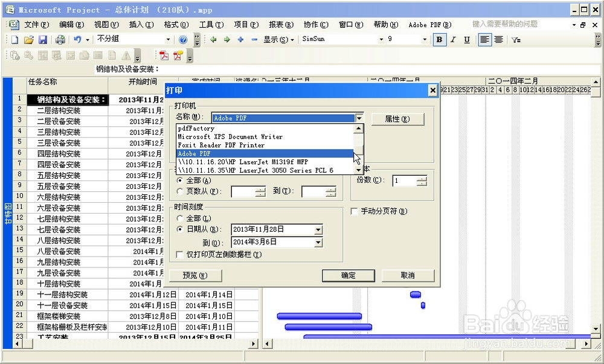The image size is (604, 364).
Task: Open the printer 名称 dropdown
Action: (x=360, y=118)
